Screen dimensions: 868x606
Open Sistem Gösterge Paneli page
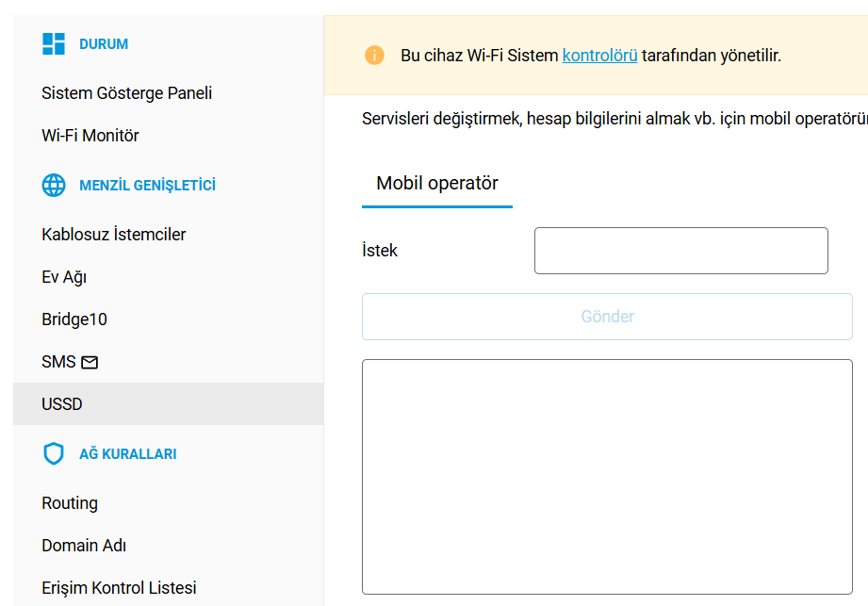pyautogui.click(x=126, y=93)
